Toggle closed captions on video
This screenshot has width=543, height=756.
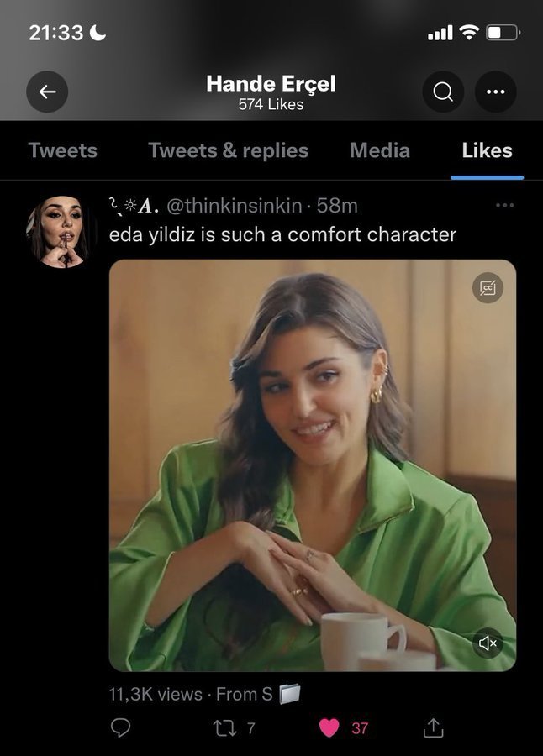coord(488,287)
